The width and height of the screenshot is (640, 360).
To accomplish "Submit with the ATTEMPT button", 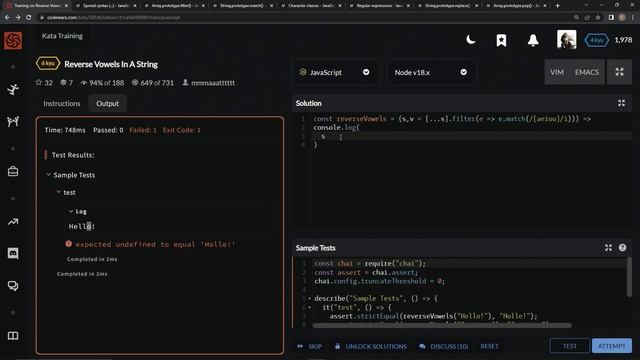I will tap(611, 346).
